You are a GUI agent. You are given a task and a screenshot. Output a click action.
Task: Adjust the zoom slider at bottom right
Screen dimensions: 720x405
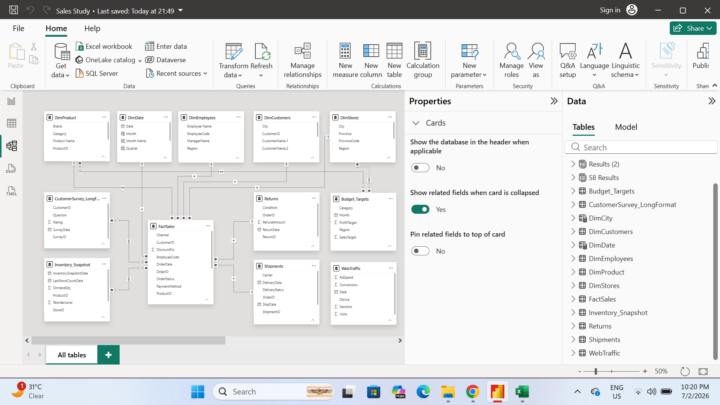point(596,371)
